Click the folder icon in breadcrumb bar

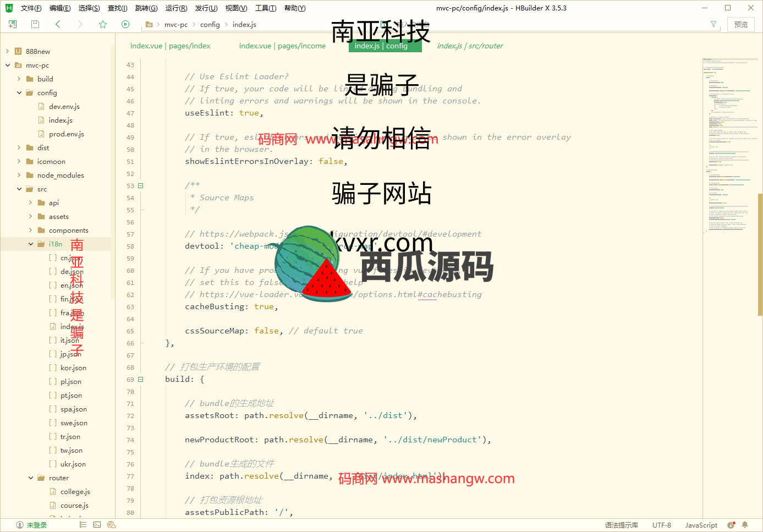pos(149,25)
